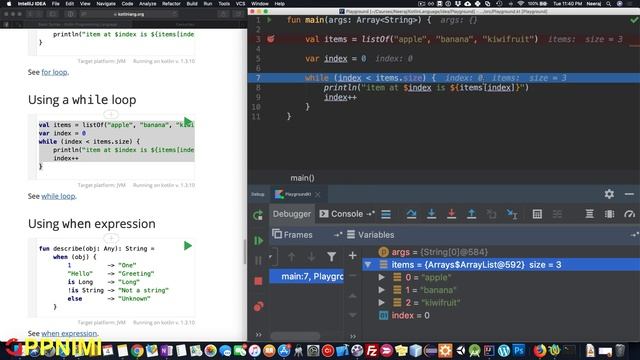640x360 pixels.
Task: Select the main:7 stack frame
Action: point(307,277)
